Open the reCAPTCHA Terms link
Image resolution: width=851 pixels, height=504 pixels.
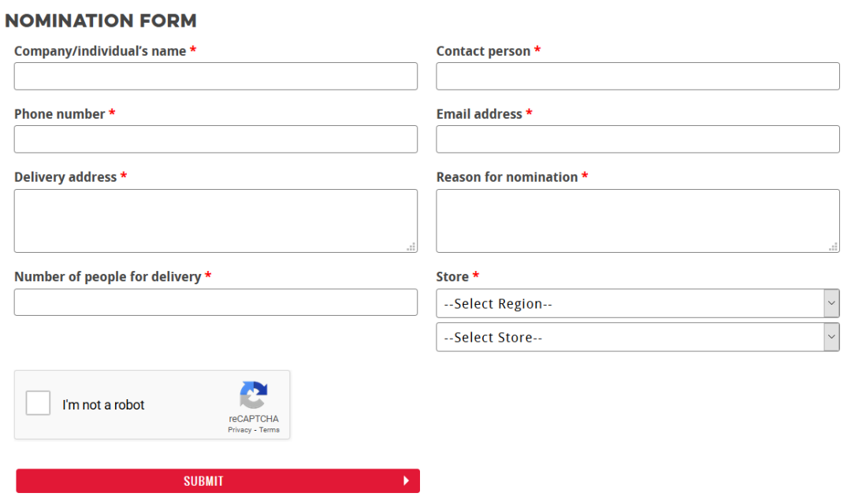[x=269, y=430]
